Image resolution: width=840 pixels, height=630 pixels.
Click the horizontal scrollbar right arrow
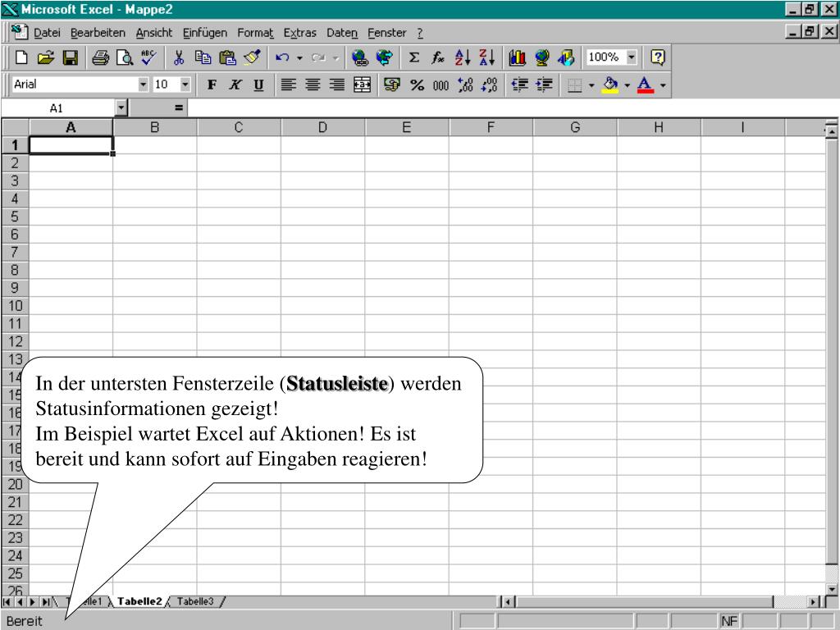pyautogui.click(x=815, y=602)
